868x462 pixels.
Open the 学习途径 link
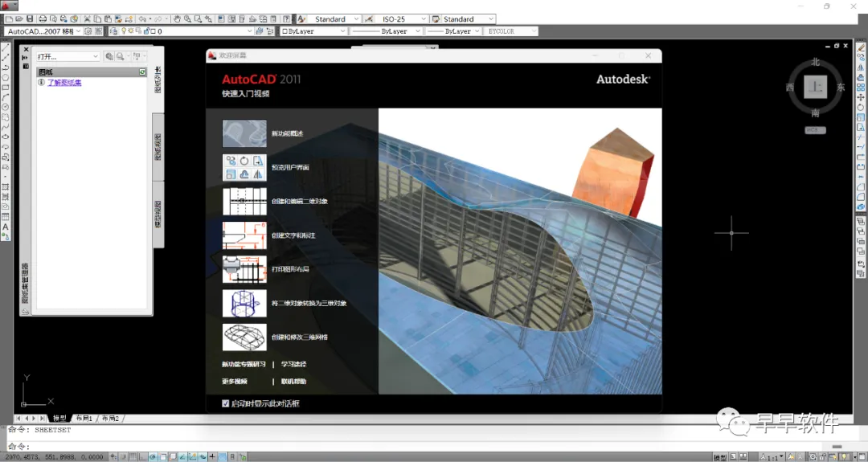[x=293, y=365]
